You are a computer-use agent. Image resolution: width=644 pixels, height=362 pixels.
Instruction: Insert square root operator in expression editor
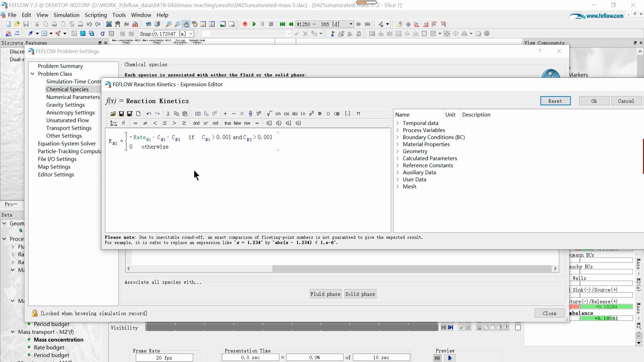pyautogui.click(x=269, y=114)
